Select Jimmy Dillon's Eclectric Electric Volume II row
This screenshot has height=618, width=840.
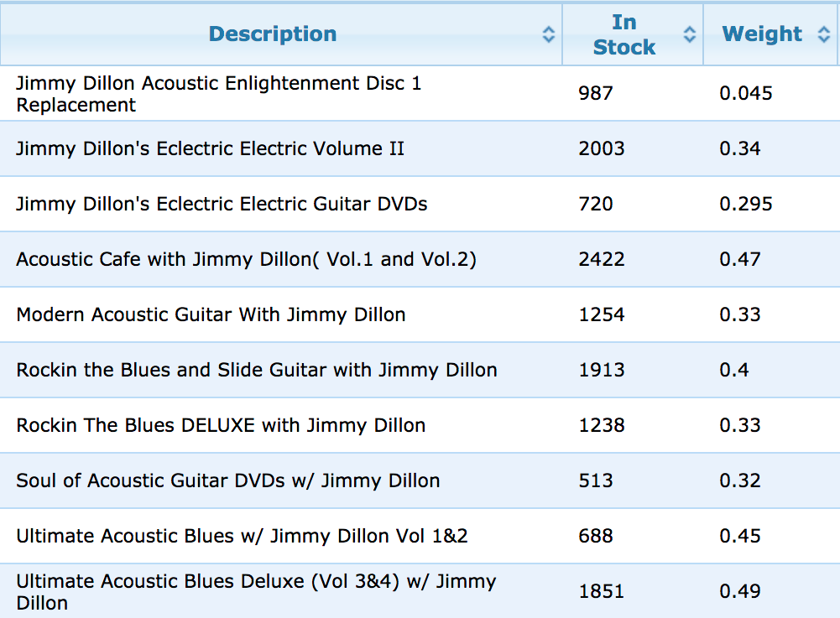click(420, 148)
